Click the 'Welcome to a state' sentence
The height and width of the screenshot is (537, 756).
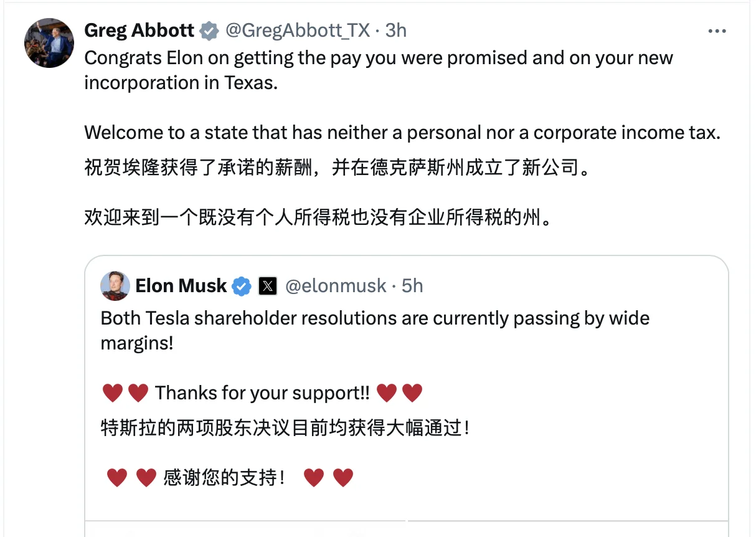coord(402,132)
